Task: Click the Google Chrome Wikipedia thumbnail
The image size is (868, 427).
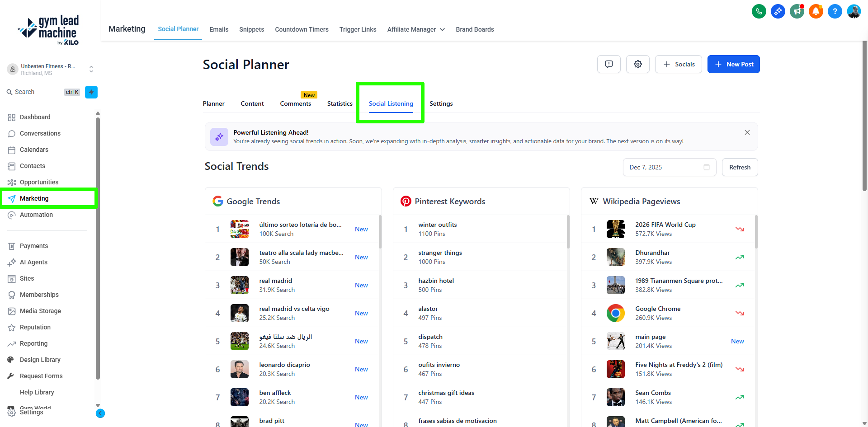Action: point(616,313)
